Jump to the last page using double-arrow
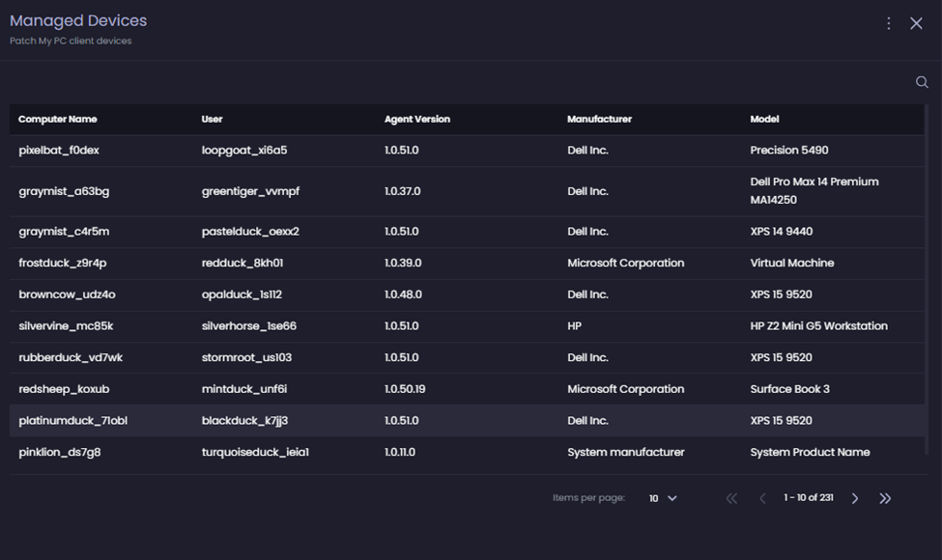This screenshot has height=560, width=942. (x=885, y=498)
